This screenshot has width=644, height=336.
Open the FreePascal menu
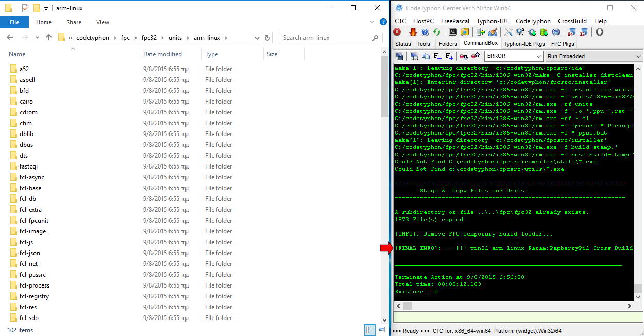click(x=455, y=21)
